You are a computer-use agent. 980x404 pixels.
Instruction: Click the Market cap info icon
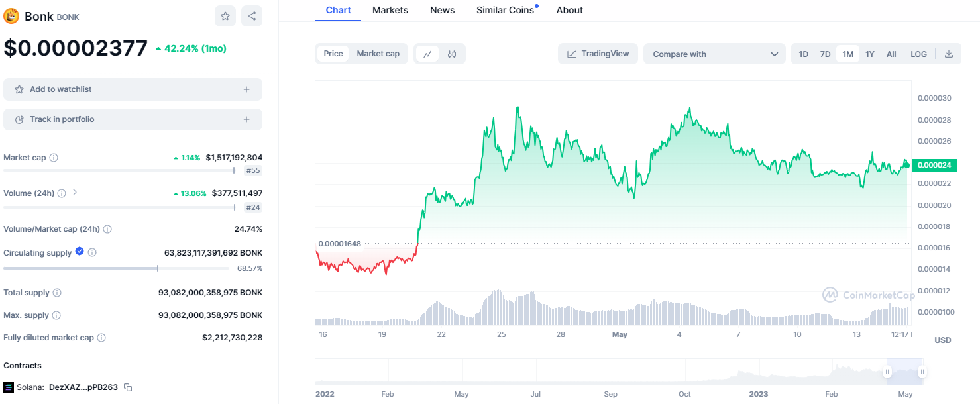tap(54, 158)
